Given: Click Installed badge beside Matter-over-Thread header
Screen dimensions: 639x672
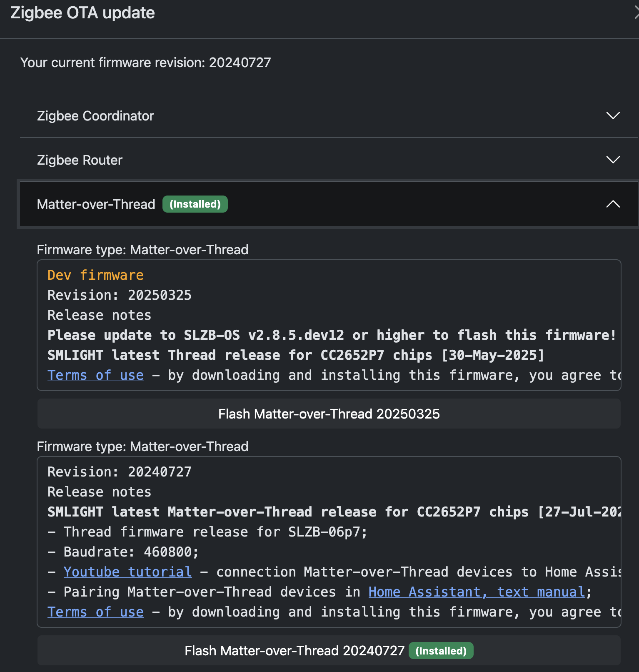Looking at the screenshot, I should coord(195,204).
